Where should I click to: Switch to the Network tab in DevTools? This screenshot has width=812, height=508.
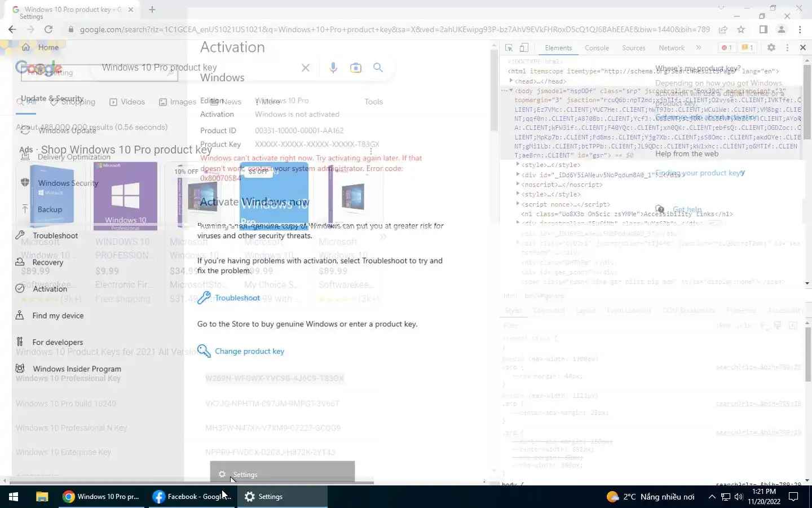coord(672,48)
